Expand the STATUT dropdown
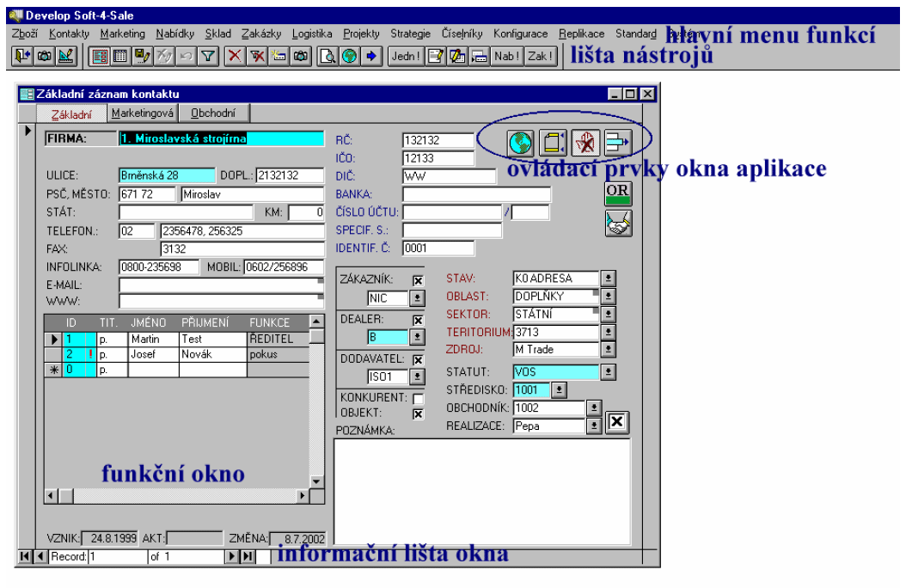 pos(608,372)
